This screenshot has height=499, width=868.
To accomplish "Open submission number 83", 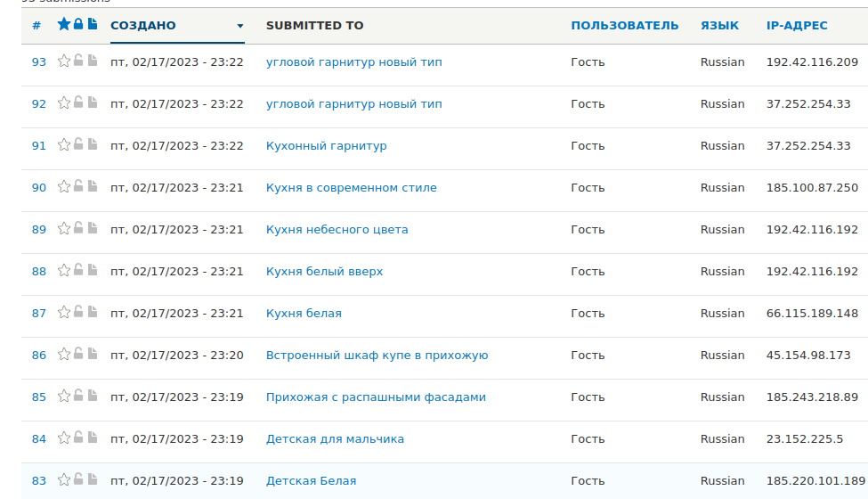I will (39, 480).
